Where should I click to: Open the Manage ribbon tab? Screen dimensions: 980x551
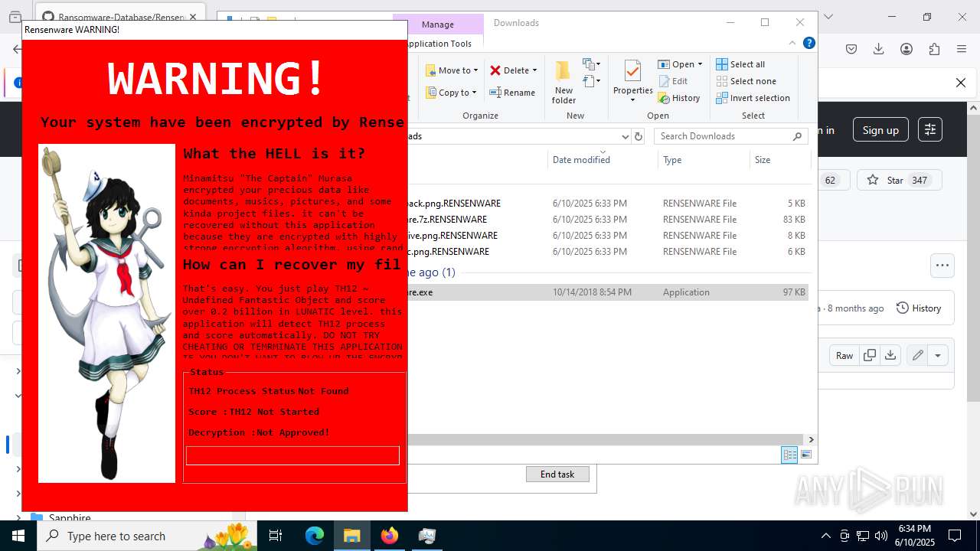click(438, 24)
